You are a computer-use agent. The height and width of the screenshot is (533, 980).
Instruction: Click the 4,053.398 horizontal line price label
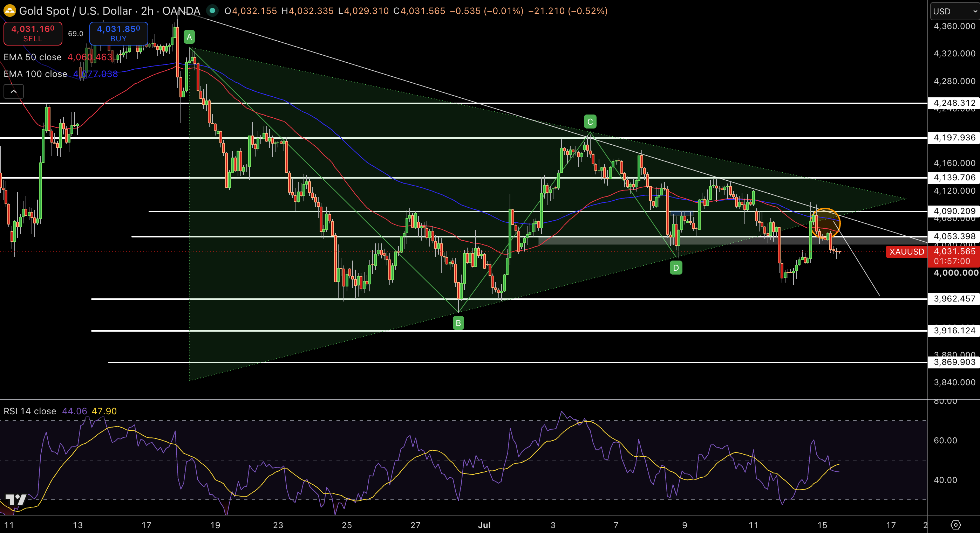(x=954, y=236)
